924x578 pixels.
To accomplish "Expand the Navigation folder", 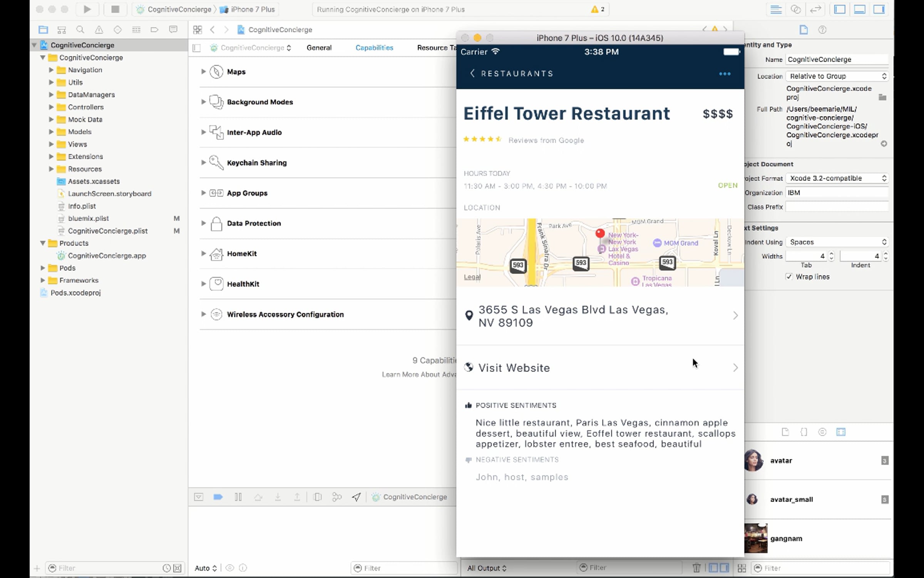I will click(x=51, y=70).
